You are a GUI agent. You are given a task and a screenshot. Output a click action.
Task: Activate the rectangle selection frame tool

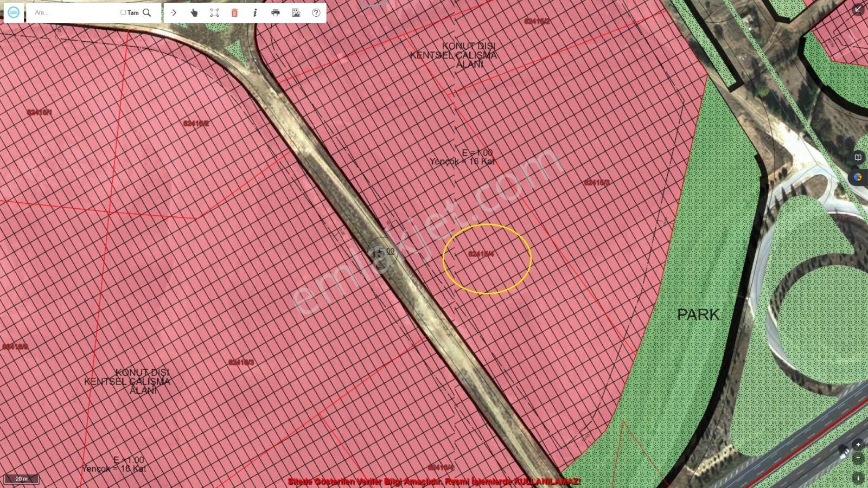pos(214,12)
